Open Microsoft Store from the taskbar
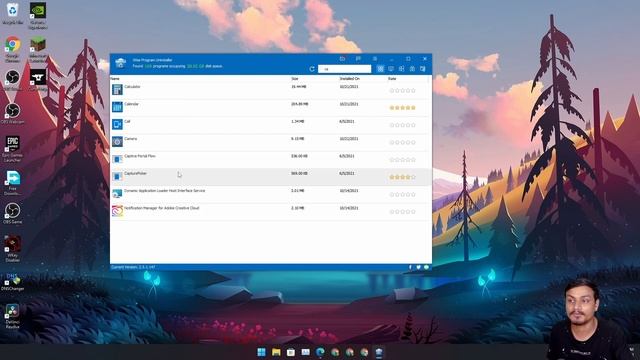Screen dimensions: 640x360 pos(291,352)
